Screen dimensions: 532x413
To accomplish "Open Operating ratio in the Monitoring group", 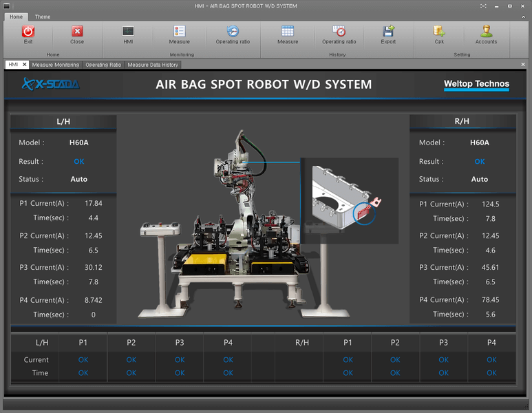I will [x=233, y=32].
